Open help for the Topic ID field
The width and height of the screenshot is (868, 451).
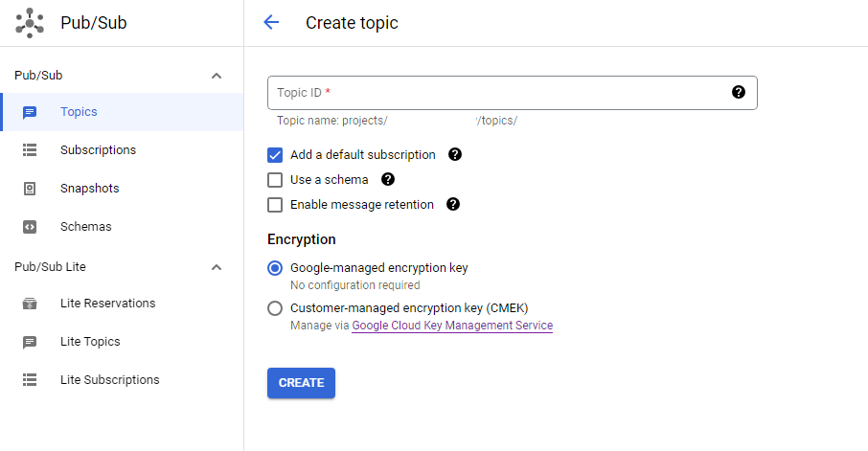click(x=738, y=93)
